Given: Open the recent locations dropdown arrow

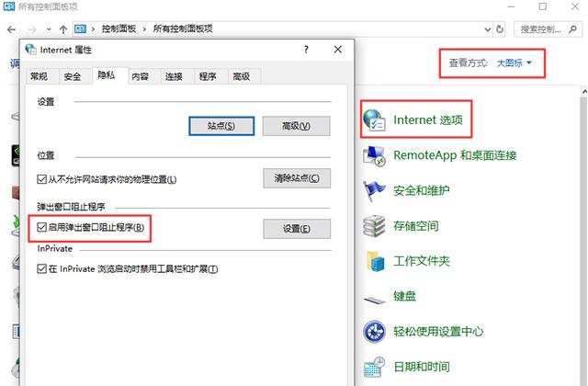Looking at the screenshot, I should point(49,29).
